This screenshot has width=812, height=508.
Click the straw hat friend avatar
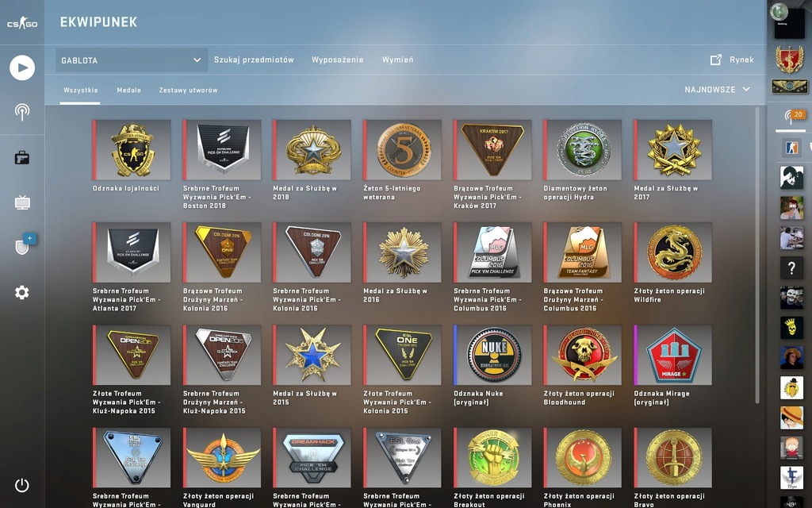coord(791,418)
